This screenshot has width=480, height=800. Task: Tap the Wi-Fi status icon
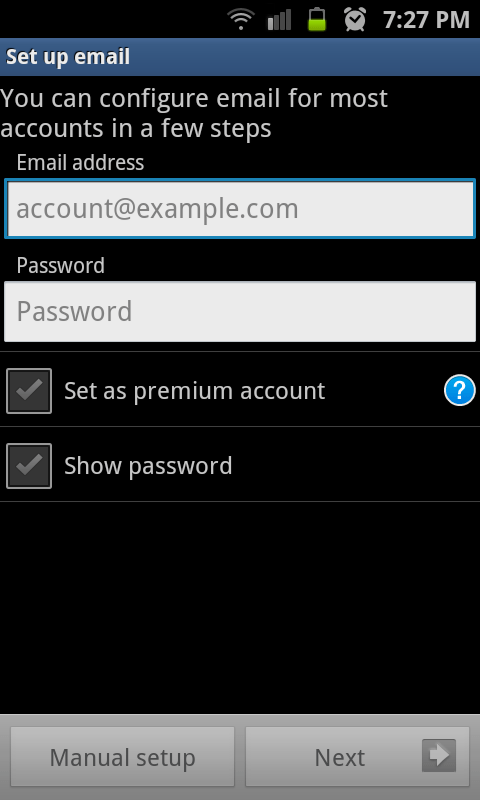click(241, 19)
